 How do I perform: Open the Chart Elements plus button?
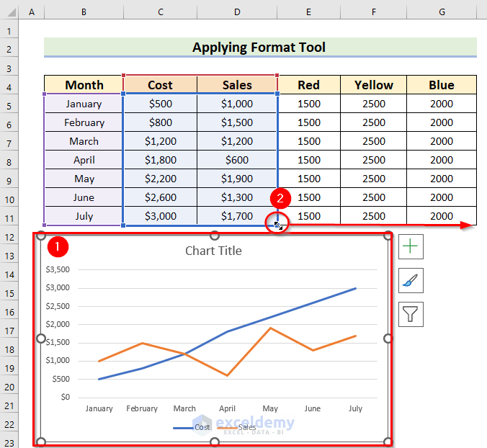click(411, 246)
